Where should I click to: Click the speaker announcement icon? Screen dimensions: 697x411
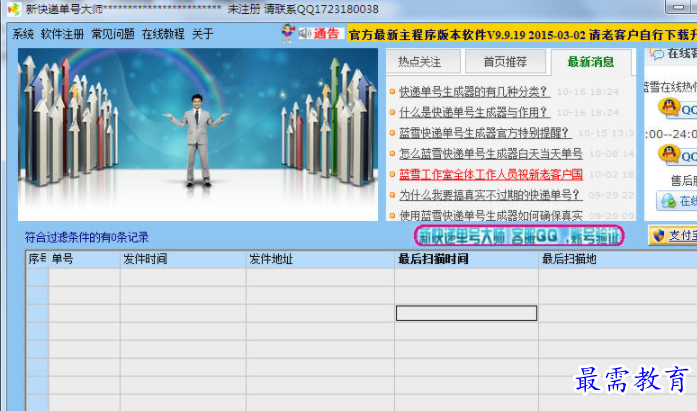304,33
